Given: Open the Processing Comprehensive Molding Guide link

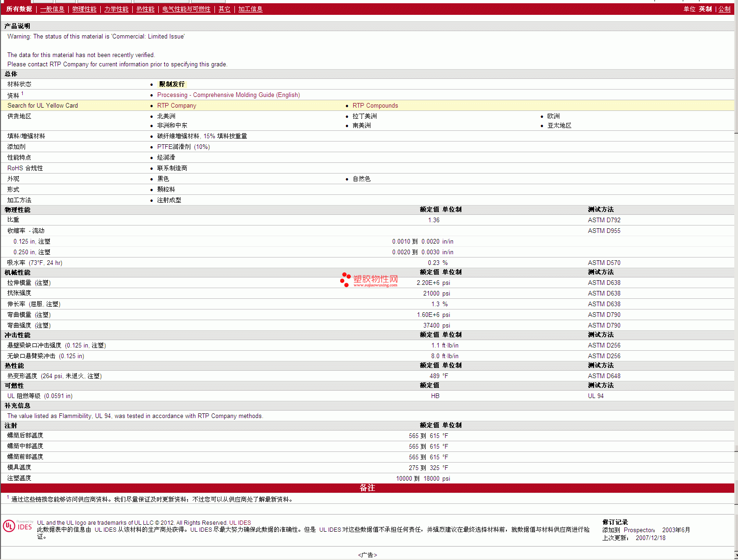Looking at the screenshot, I should [x=228, y=95].
